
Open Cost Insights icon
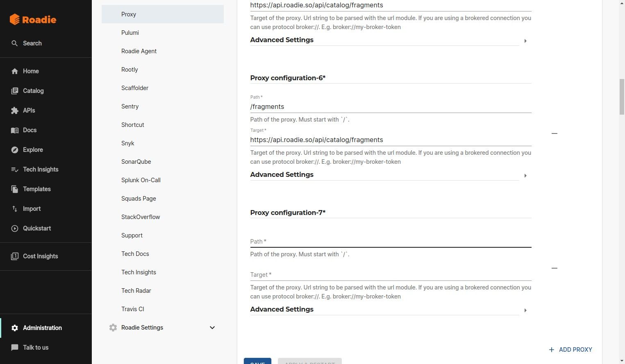(x=15, y=256)
